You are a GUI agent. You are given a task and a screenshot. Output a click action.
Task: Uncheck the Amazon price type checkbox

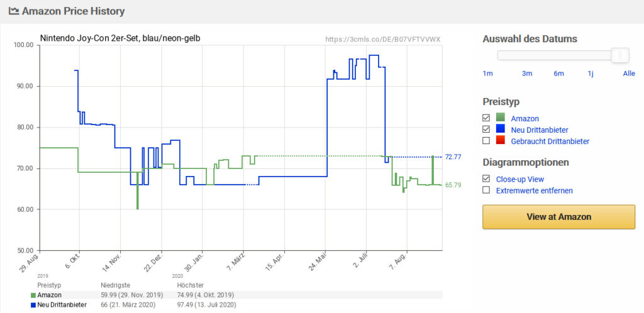tap(486, 118)
